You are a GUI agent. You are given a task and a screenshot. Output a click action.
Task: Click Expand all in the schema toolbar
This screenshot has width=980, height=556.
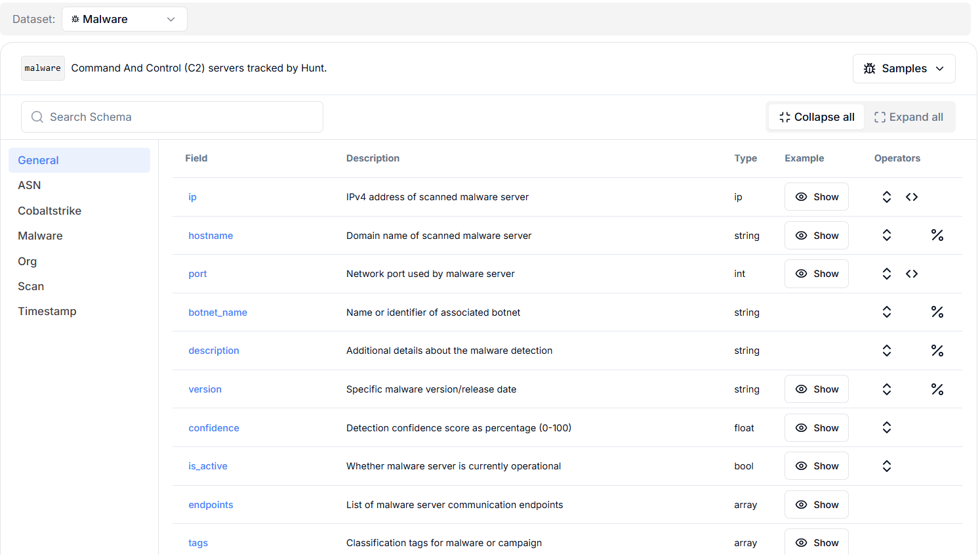click(909, 116)
